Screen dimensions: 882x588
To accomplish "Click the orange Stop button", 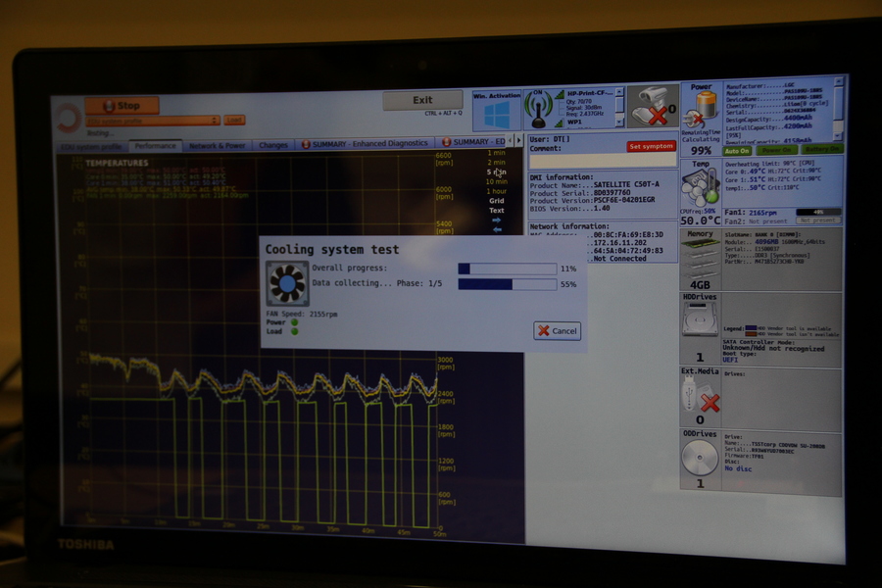I will click(122, 105).
